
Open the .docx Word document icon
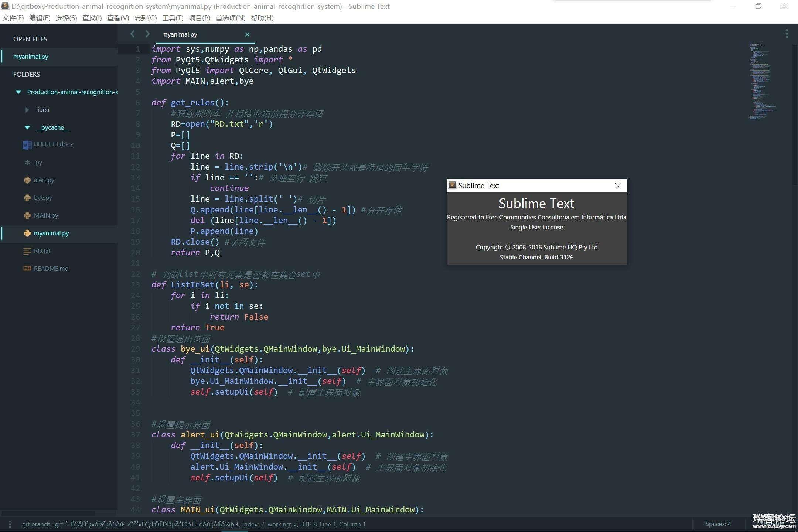pyautogui.click(x=27, y=145)
